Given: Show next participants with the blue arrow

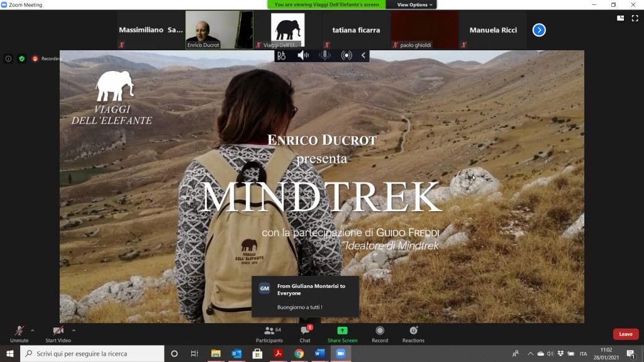Looking at the screenshot, I should click(x=539, y=30).
